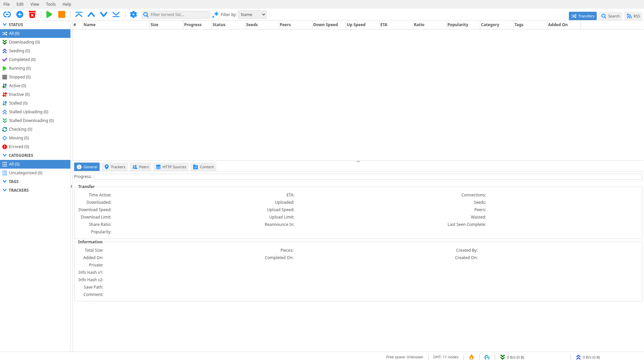The image size is (644, 362).
Task: Open the RSS view button
Action: pyautogui.click(x=633, y=16)
